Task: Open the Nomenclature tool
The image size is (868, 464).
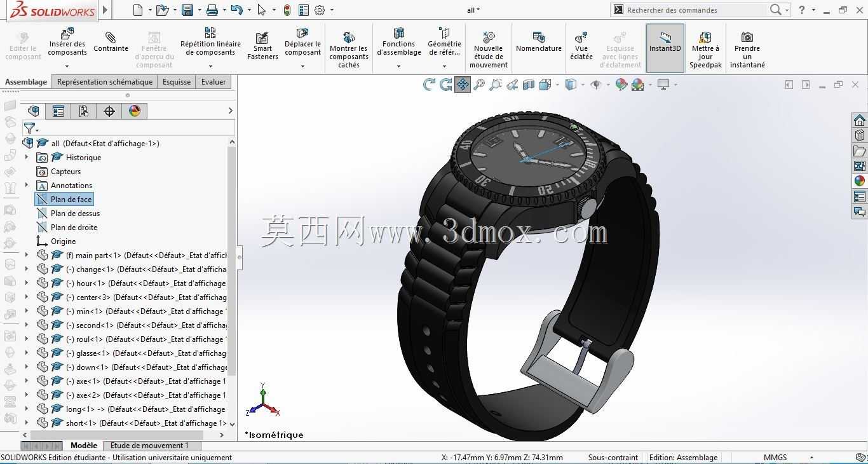Action: coord(538,42)
